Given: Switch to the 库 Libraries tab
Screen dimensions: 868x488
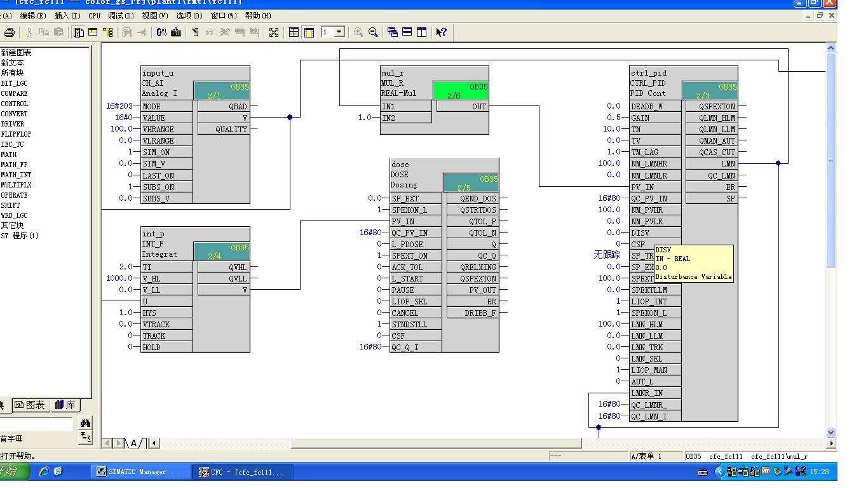Looking at the screenshot, I should coord(65,405).
